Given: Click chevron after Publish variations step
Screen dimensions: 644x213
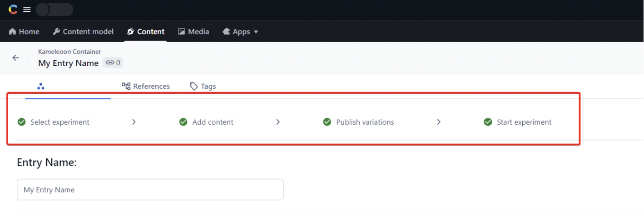Looking at the screenshot, I should (439, 122).
